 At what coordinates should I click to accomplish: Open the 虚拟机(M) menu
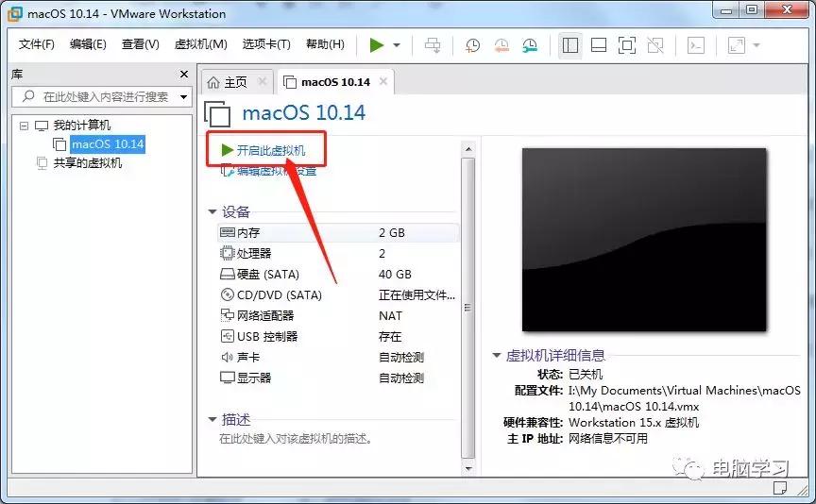point(201,44)
